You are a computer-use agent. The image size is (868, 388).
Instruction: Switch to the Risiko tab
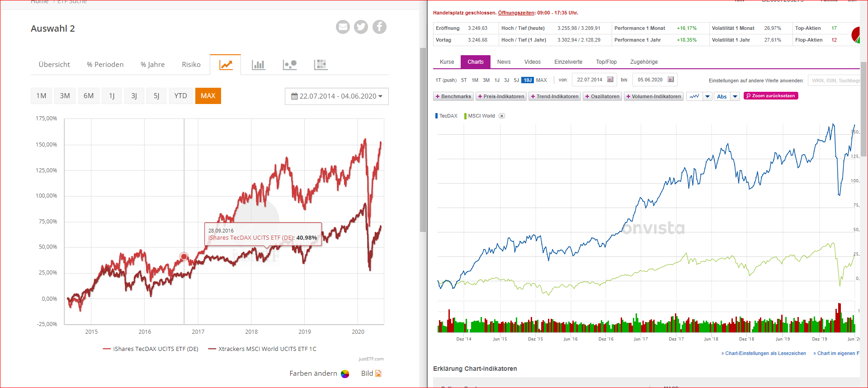point(191,65)
